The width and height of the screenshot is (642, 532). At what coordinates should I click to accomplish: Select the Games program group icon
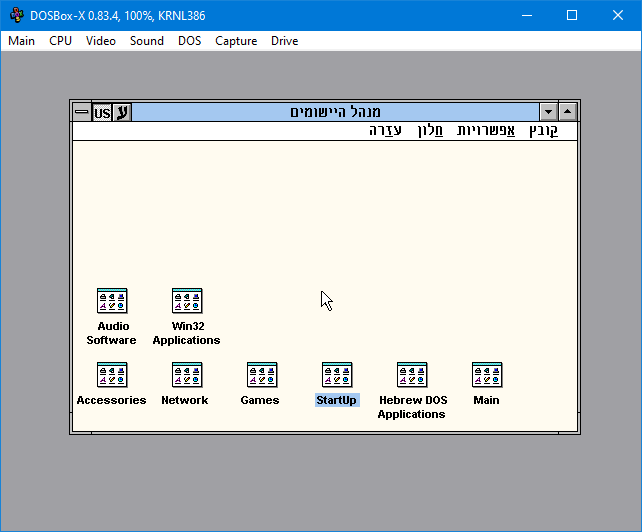(x=262, y=375)
